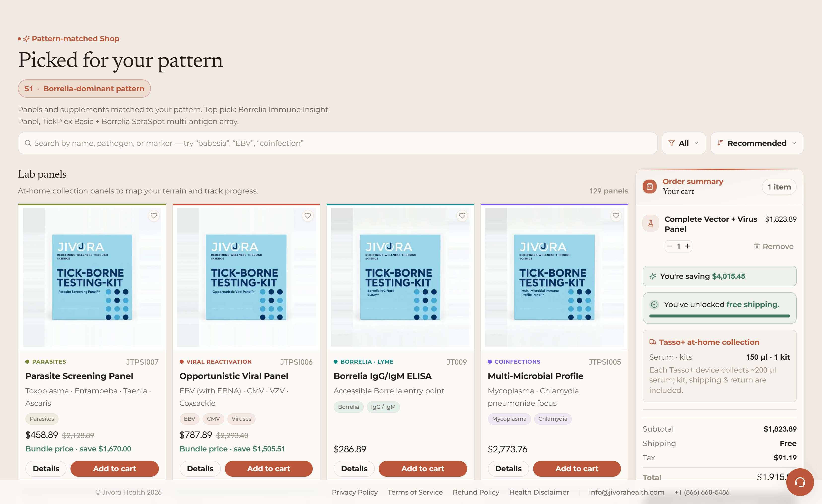Click the flask icon beside Complete Vector panel

[651, 223]
